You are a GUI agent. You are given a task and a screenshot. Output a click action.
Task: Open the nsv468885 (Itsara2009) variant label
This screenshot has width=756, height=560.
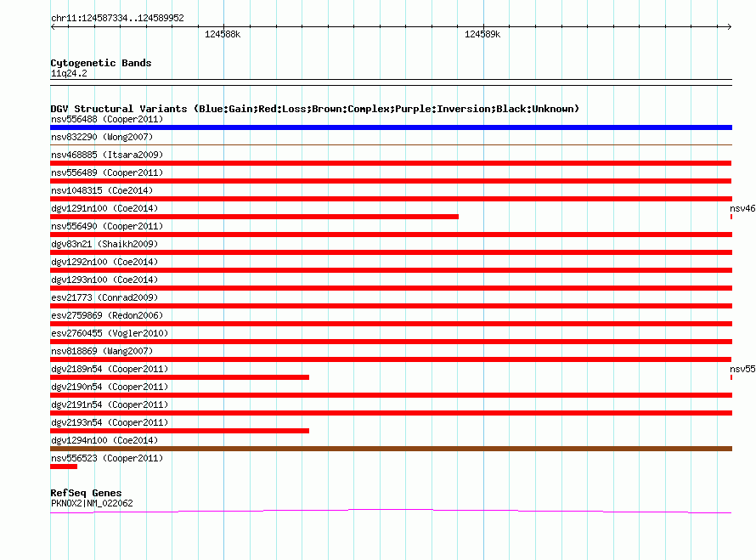click(107, 155)
